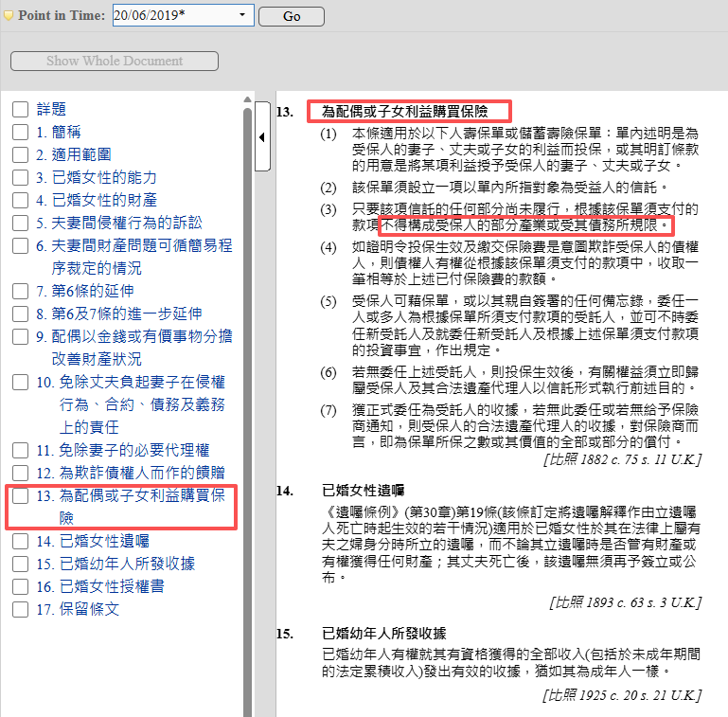This screenshot has height=717, width=728.
Task: Click the Point in Time shield icon
Action: point(9,16)
